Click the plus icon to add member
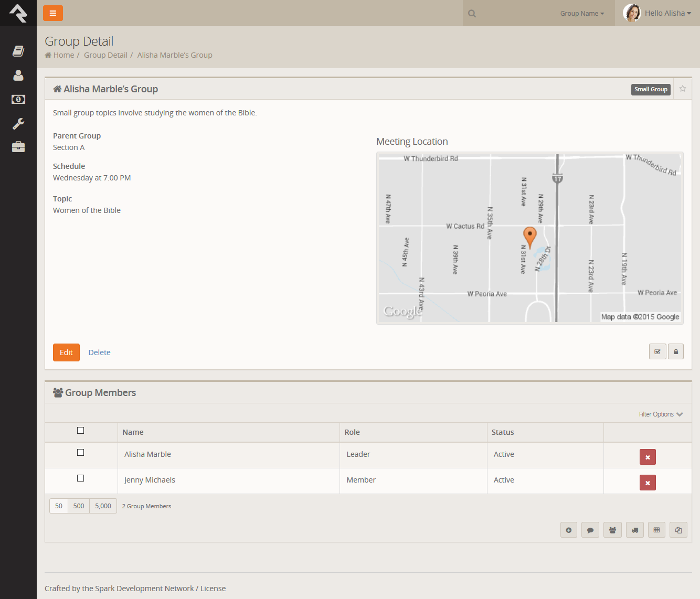 (569, 530)
